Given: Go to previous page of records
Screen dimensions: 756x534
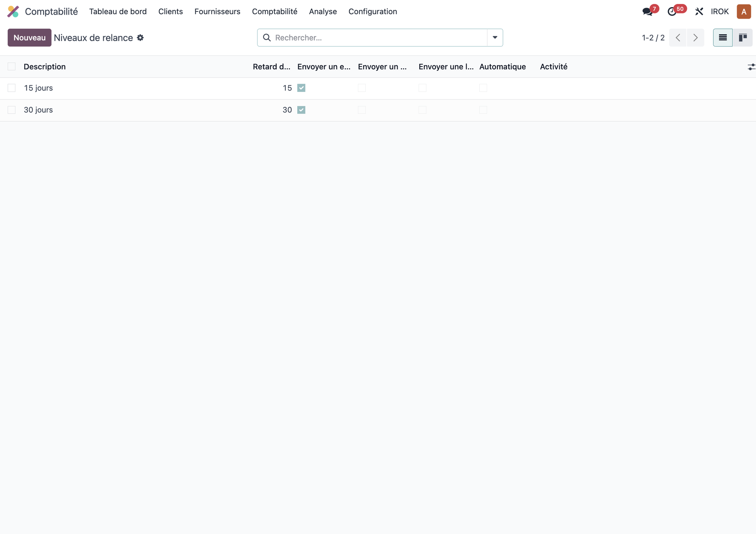Looking at the screenshot, I should click(x=678, y=37).
